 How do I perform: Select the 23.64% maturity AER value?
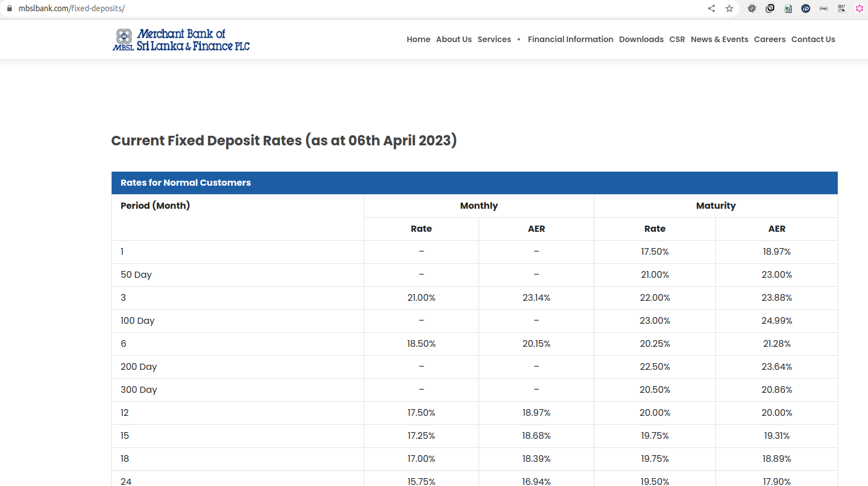click(777, 367)
